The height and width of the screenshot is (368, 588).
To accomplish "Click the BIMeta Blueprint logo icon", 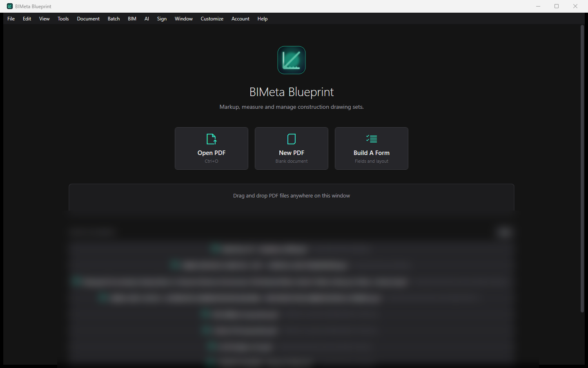I will click(x=292, y=60).
